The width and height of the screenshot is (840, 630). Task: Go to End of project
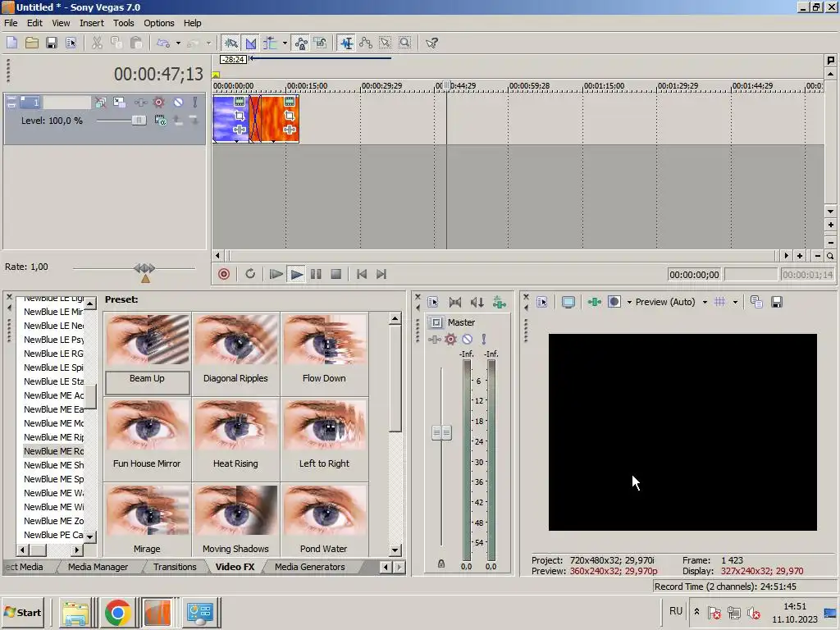pyautogui.click(x=381, y=274)
